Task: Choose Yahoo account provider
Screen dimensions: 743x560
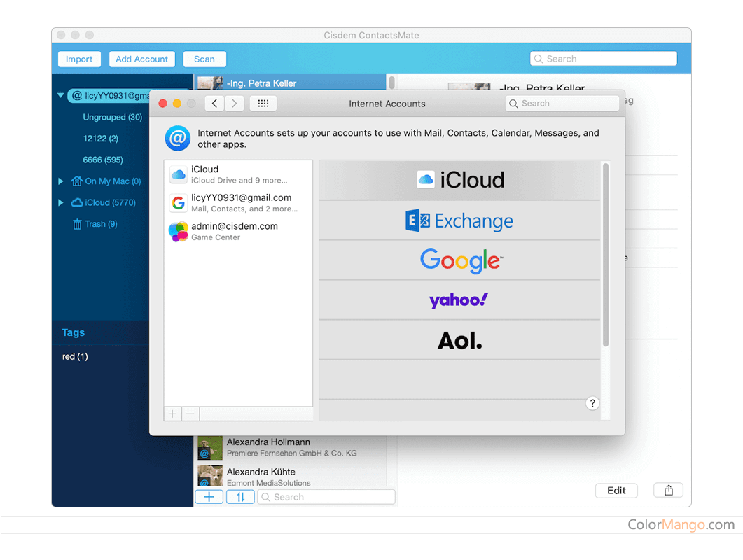Action: point(459,300)
